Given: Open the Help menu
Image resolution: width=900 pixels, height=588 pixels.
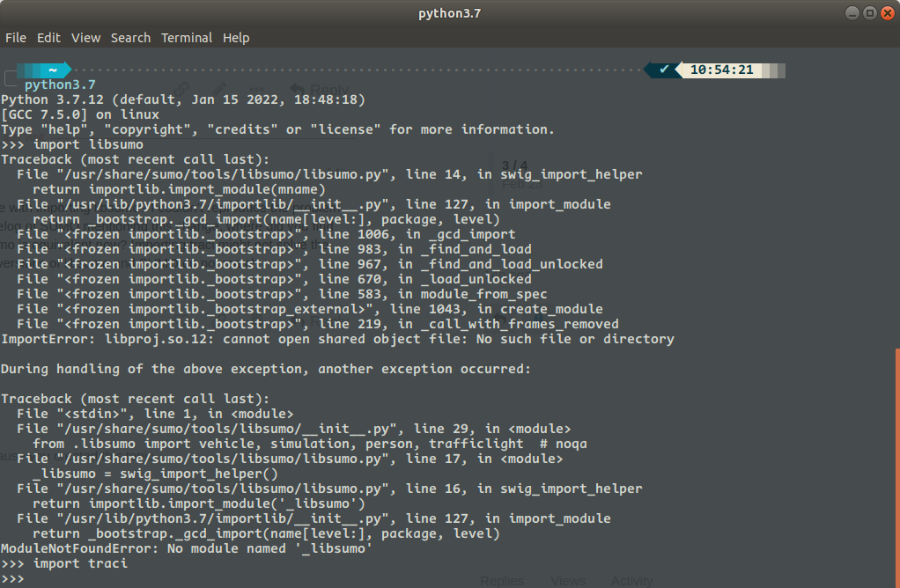Looking at the screenshot, I should click(236, 38).
